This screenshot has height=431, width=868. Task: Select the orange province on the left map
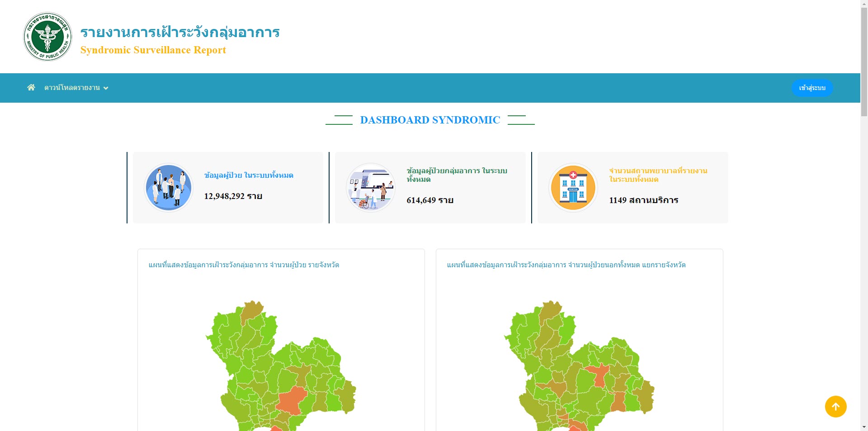coord(292,399)
